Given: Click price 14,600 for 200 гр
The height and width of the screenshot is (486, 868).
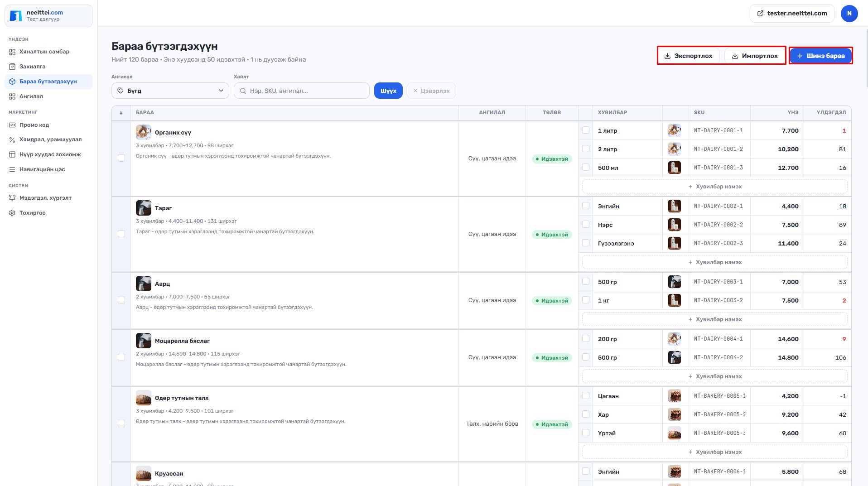Looking at the screenshot, I should point(788,339).
